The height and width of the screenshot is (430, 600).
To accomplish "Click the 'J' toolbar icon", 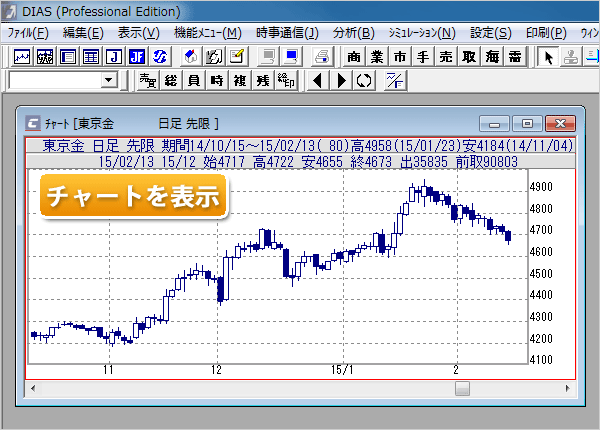I will coord(113,56).
